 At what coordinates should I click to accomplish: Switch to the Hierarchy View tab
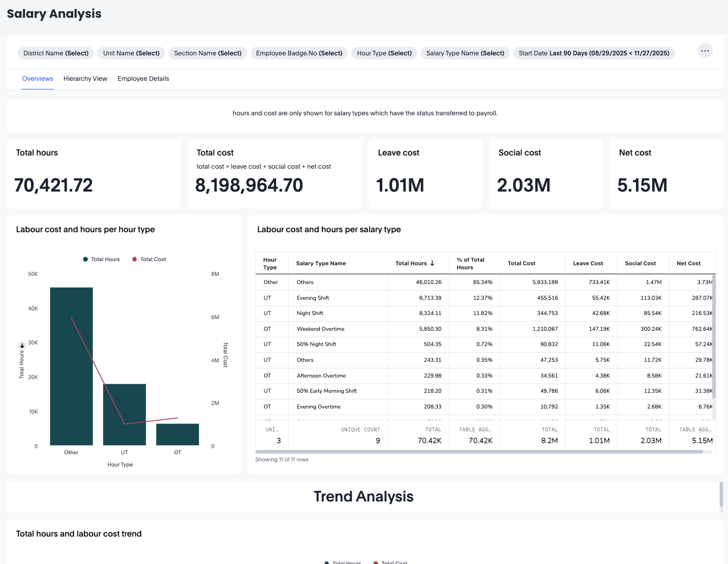tap(85, 79)
